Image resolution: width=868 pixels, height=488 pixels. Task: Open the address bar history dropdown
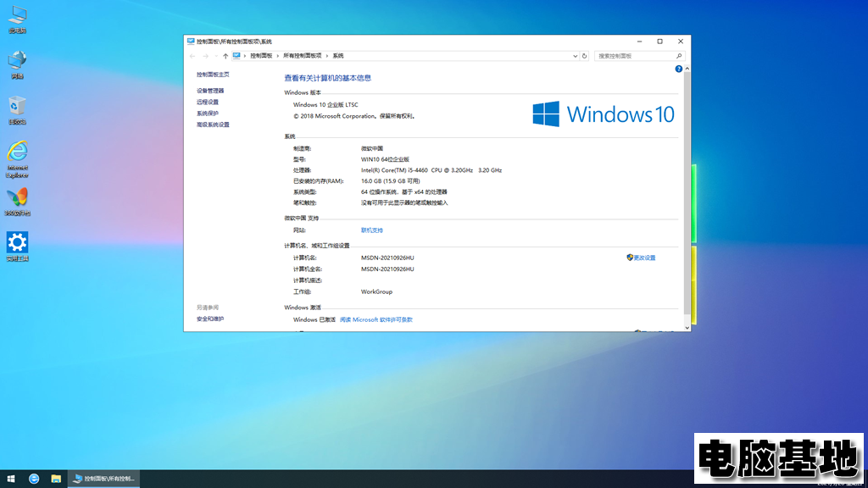point(576,56)
